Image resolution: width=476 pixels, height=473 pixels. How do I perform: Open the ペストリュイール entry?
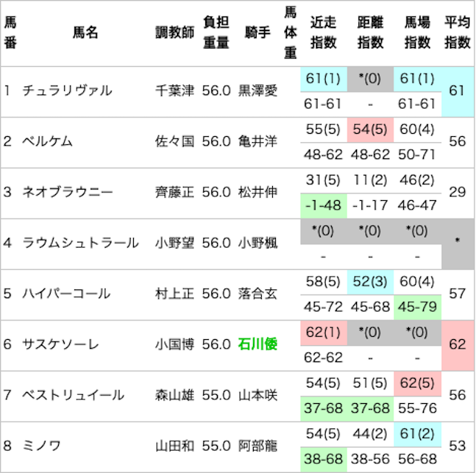[x=73, y=395]
